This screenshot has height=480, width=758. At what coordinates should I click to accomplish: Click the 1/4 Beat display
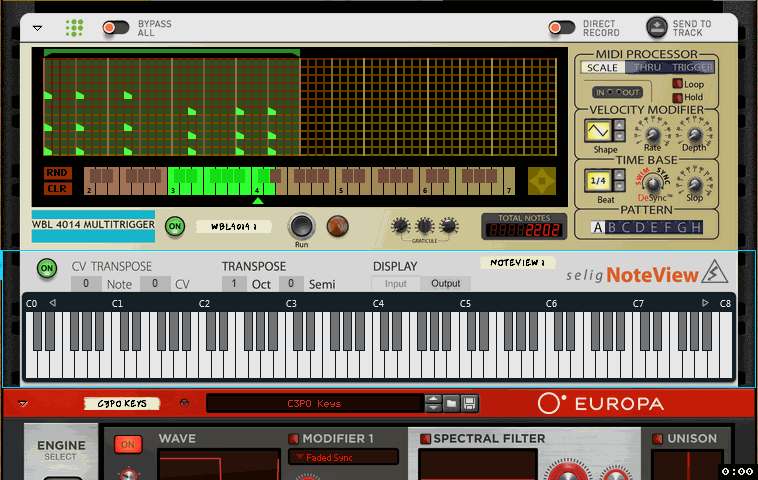pos(598,181)
